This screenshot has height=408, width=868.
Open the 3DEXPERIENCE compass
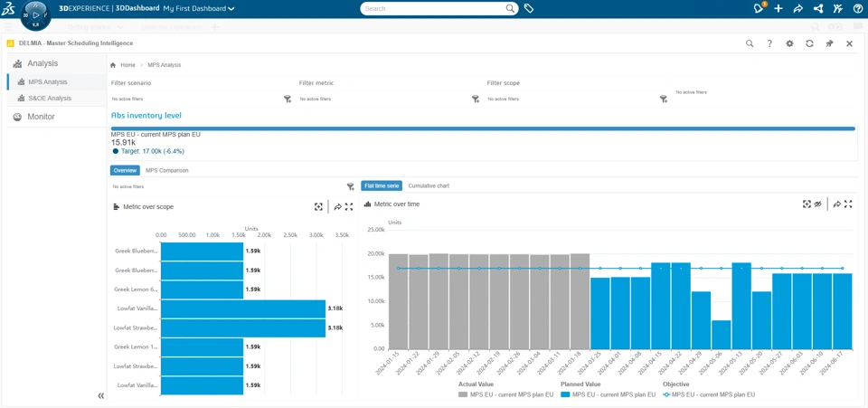coord(35,15)
